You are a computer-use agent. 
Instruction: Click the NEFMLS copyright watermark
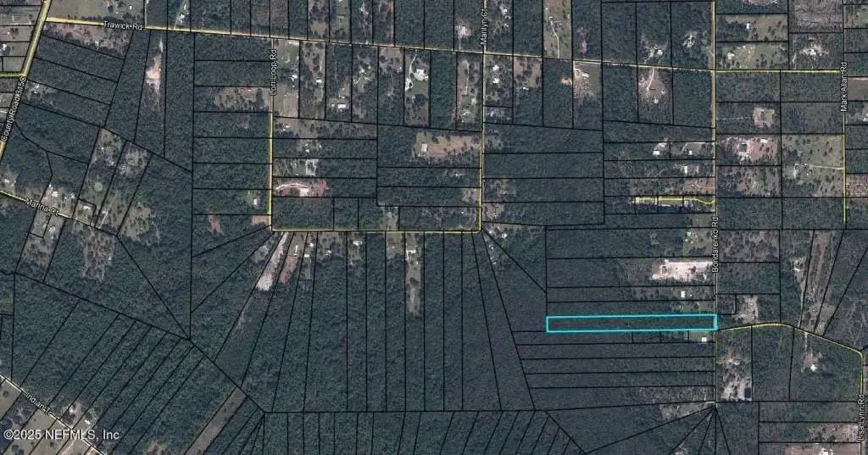click(61, 434)
